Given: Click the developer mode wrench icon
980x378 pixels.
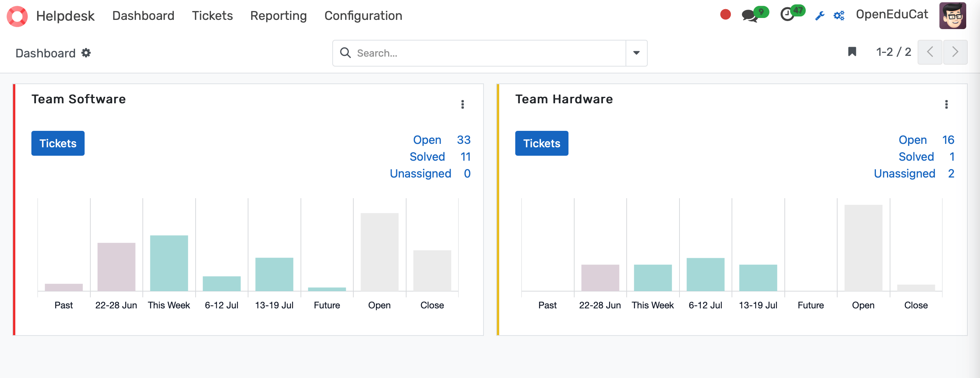Looking at the screenshot, I should 820,16.
